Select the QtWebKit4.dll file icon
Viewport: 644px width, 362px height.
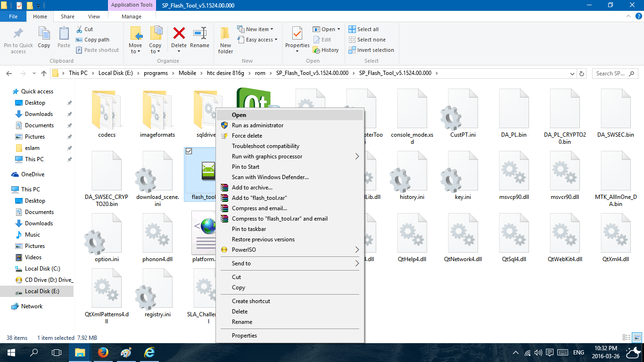tap(564, 233)
